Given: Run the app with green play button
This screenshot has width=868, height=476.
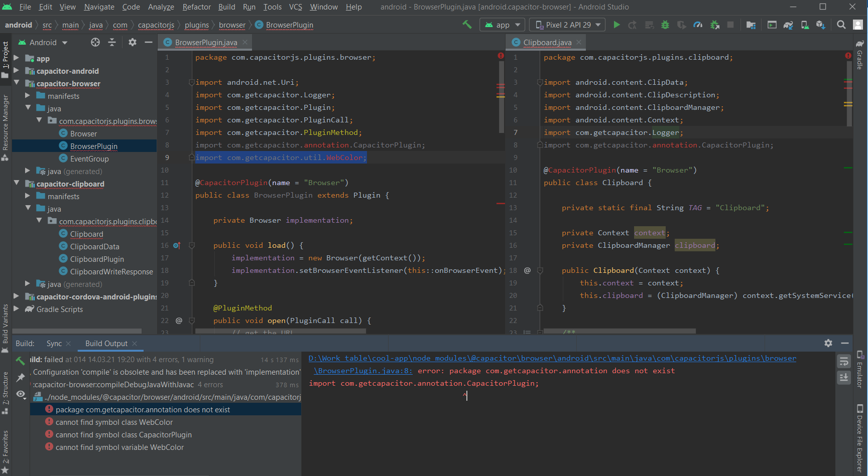Looking at the screenshot, I should pos(616,25).
